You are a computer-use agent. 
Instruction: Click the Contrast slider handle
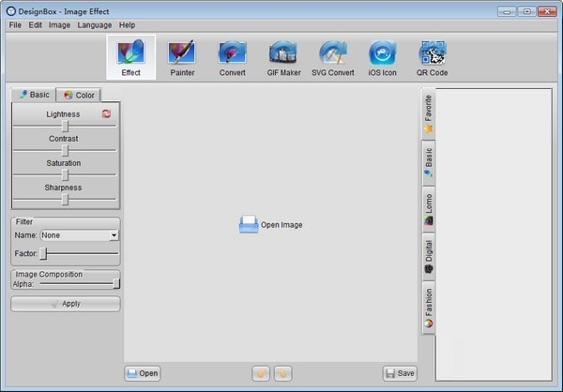coord(65,150)
